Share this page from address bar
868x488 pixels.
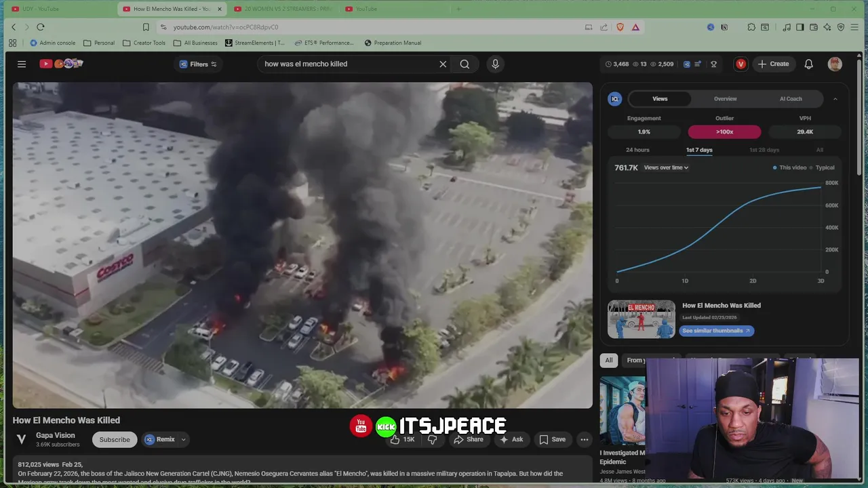click(604, 27)
